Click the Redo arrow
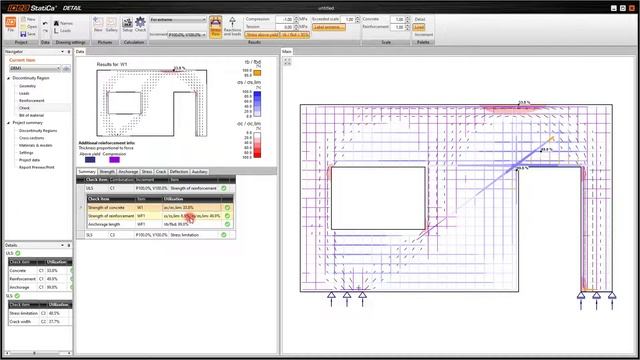The image size is (640, 360). pyautogui.click(x=45, y=30)
